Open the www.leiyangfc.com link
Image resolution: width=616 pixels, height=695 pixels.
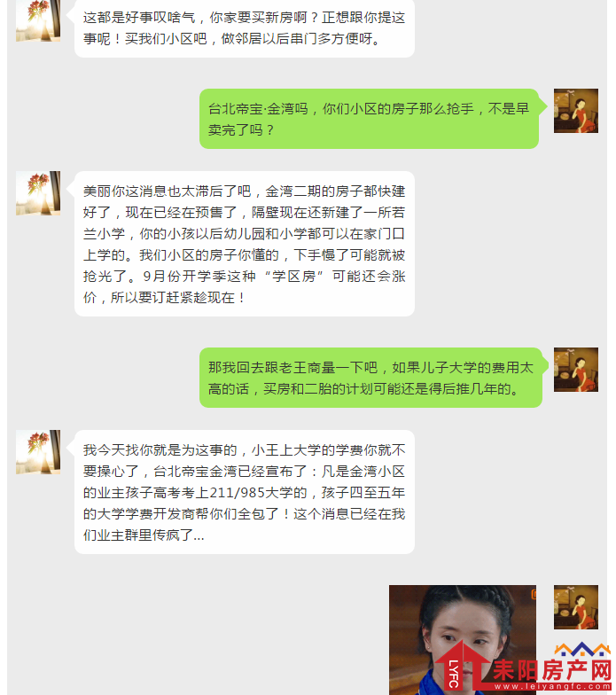click(x=552, y=686)
